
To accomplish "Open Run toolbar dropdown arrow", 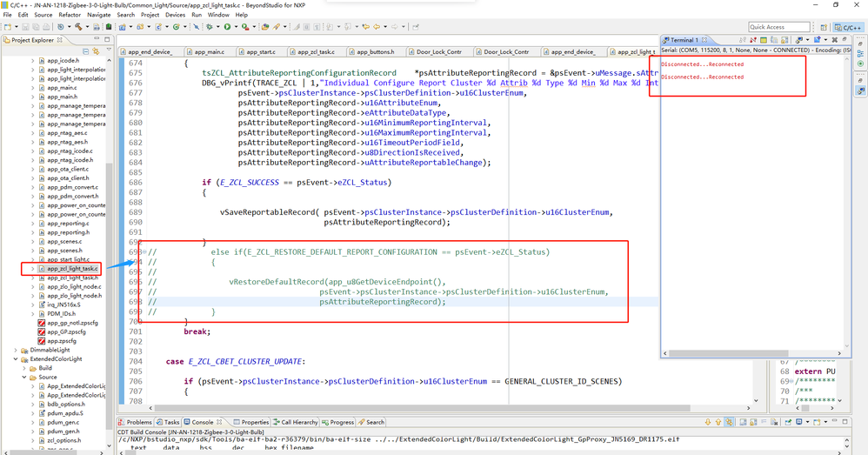I will [x=236, y=27].
